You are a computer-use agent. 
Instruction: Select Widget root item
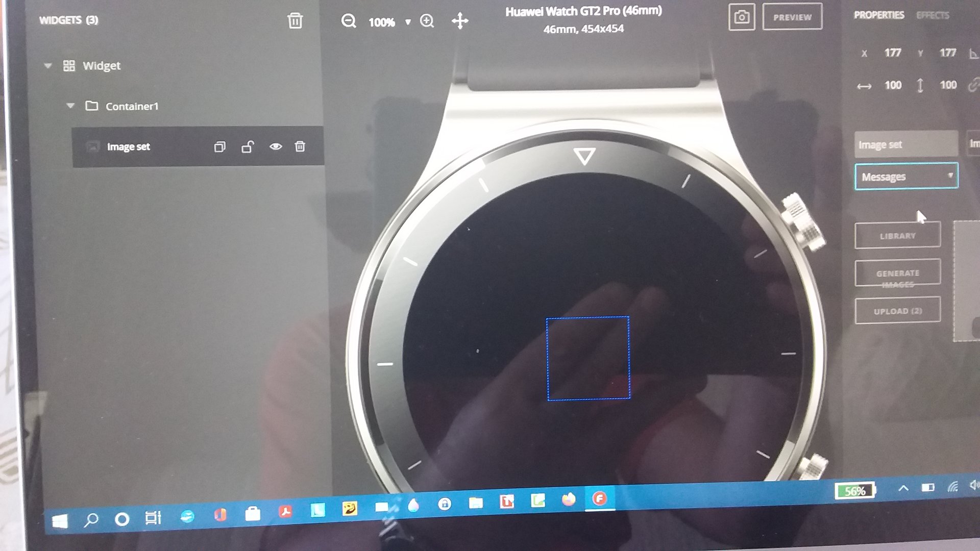[x=102, y=66]
